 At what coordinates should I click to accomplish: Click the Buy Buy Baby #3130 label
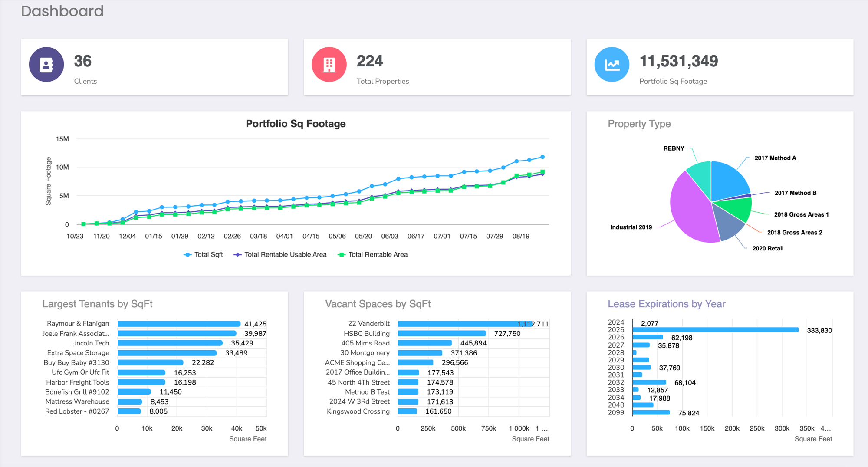click(76, 362)
